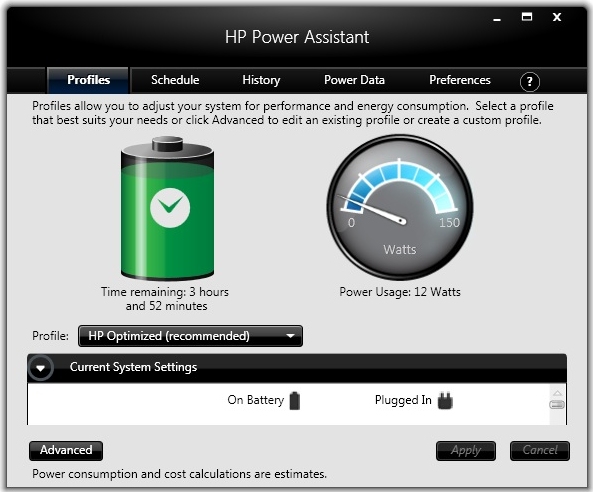The height and width of the screenshot is (492, 593).
Task: Open the help question mark icon
Action: tap(529, 81)
